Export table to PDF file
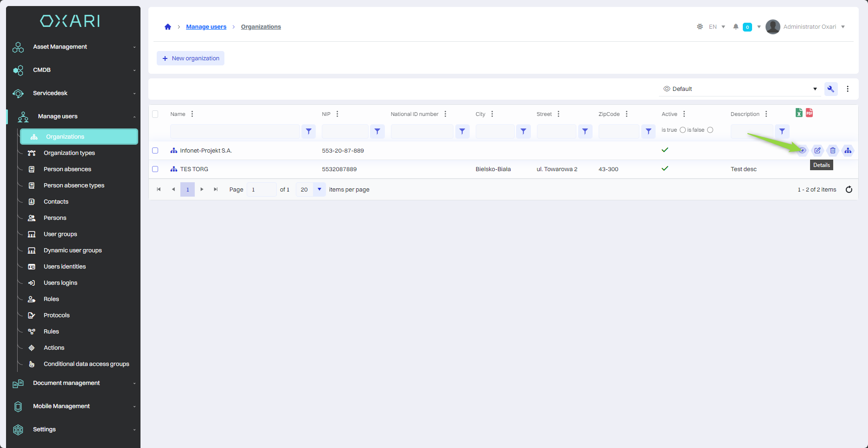 [x=809, y=113]
